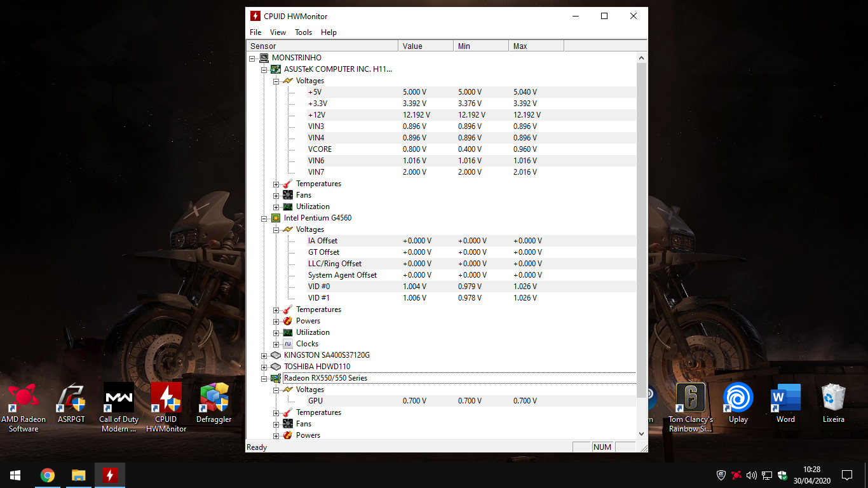Click the Max column header
This screenshot has height=488, width=868.
point(536,46)
